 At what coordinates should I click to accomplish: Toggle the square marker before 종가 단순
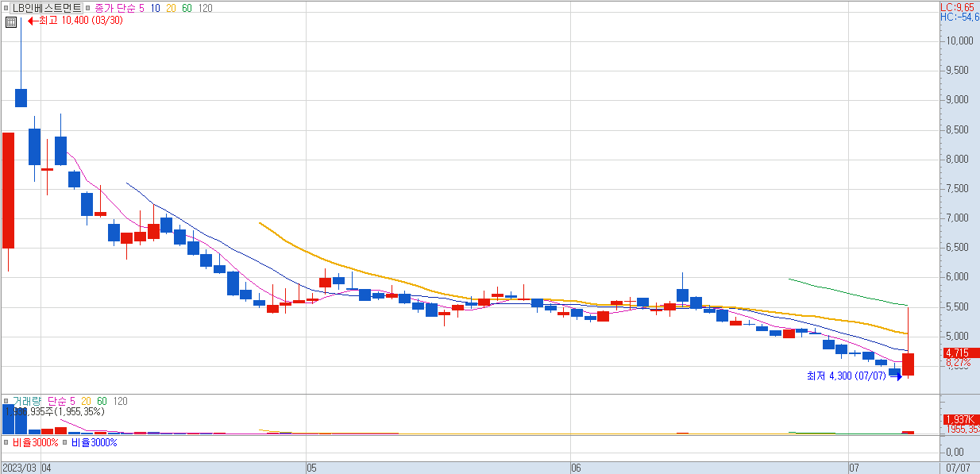coord(87,7)
